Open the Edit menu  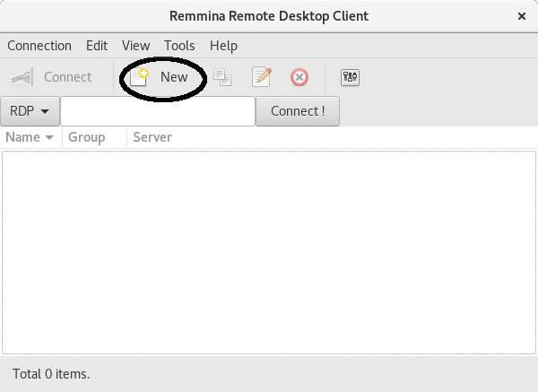click(97, 46)
